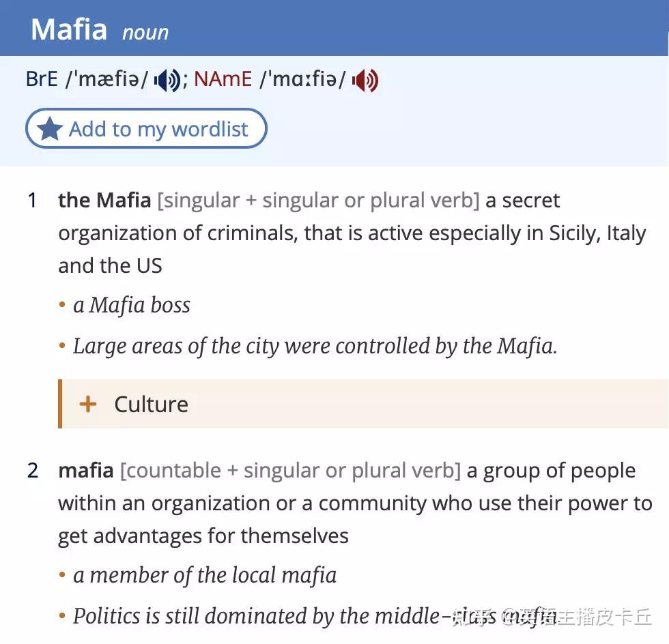Click the BrE phonetic transcription text
669x644 pixels.
pos(108,79)
